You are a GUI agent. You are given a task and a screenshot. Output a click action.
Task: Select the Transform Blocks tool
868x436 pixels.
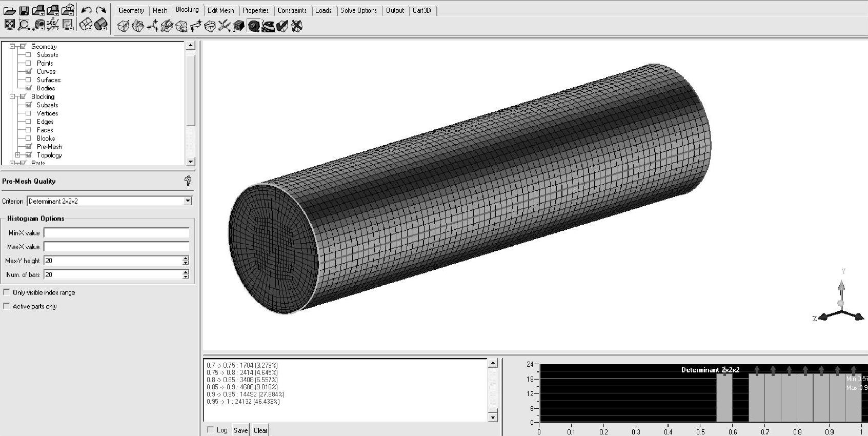pos(210,26)
